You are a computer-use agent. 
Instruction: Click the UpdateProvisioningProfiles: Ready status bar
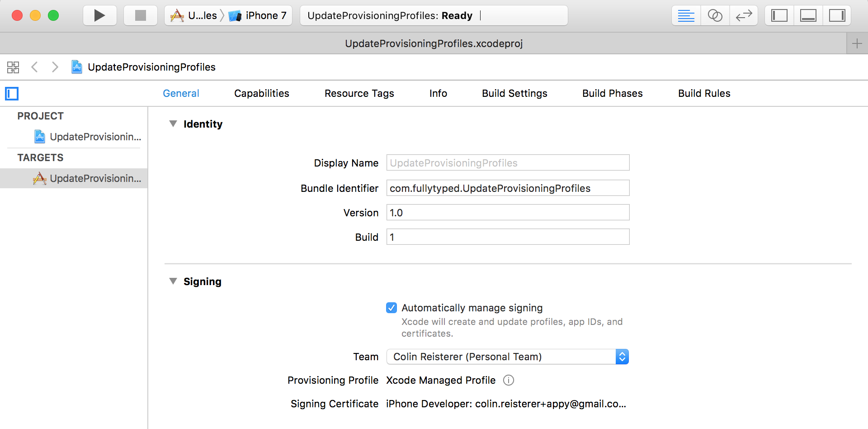click(434, 15)
